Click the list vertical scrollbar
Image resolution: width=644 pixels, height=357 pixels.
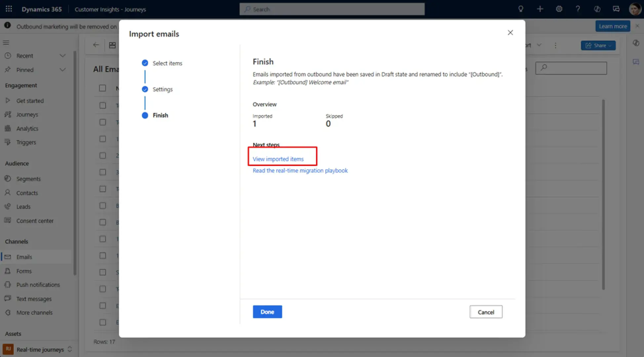[x=603, y=194]
